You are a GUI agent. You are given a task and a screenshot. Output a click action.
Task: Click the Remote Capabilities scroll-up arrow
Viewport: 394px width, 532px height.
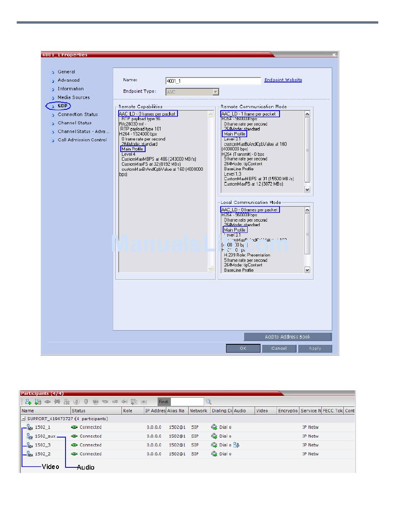pyautogui.click(x=211, y=114)
